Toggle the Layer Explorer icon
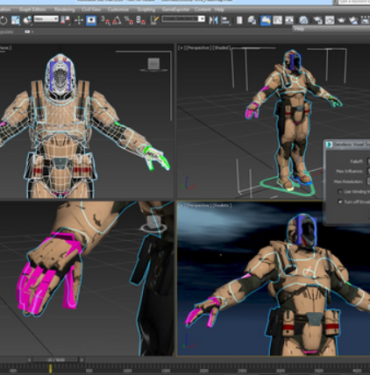This screenshot has height=375, width=370. pos(252,21)
